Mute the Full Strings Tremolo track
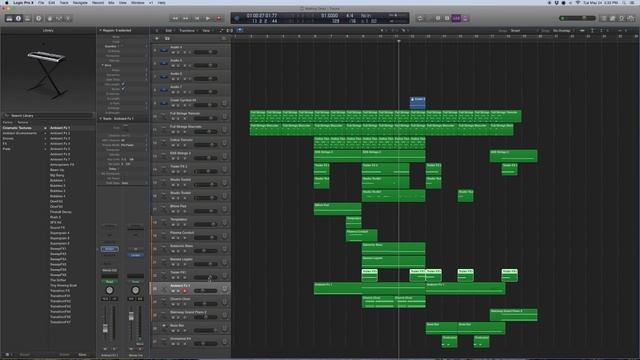The height and width of the screenshot is (360, 640). coord(173,118)
